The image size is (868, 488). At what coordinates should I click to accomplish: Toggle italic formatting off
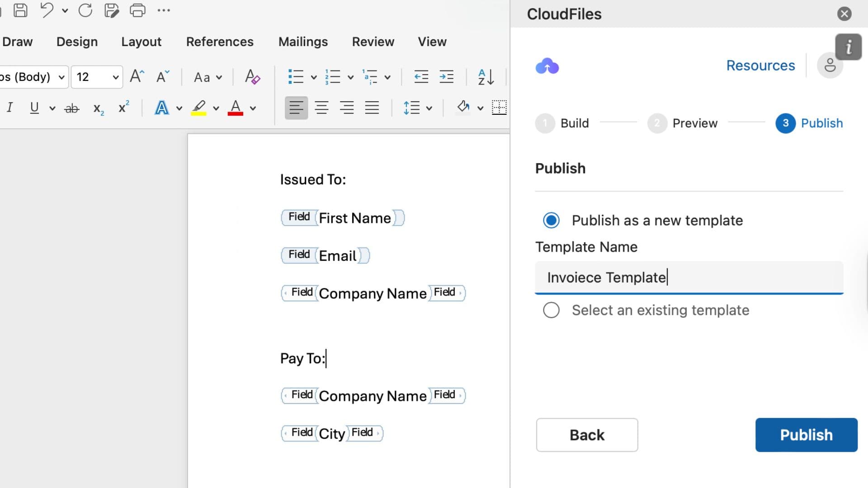pos(9,107)
